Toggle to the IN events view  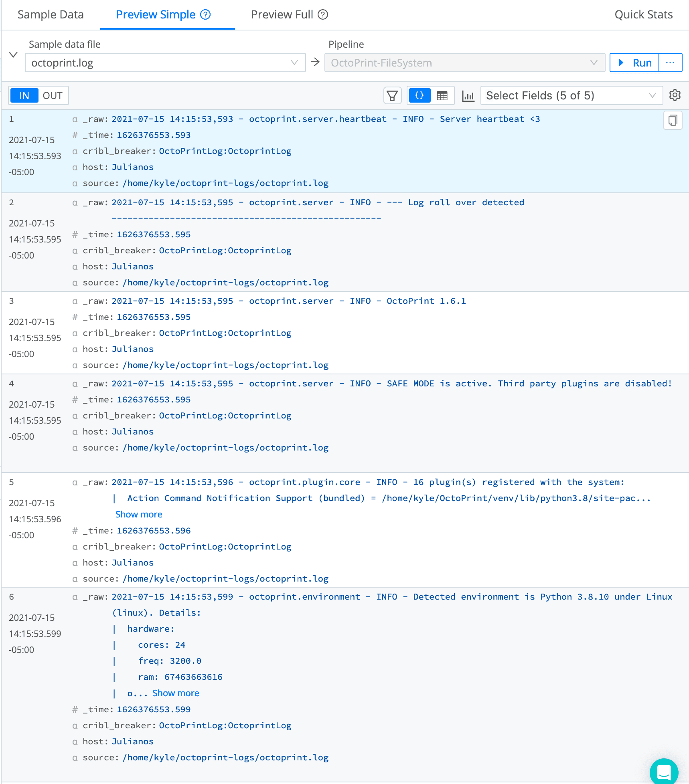pyautogui.click(x=24, y=96)
